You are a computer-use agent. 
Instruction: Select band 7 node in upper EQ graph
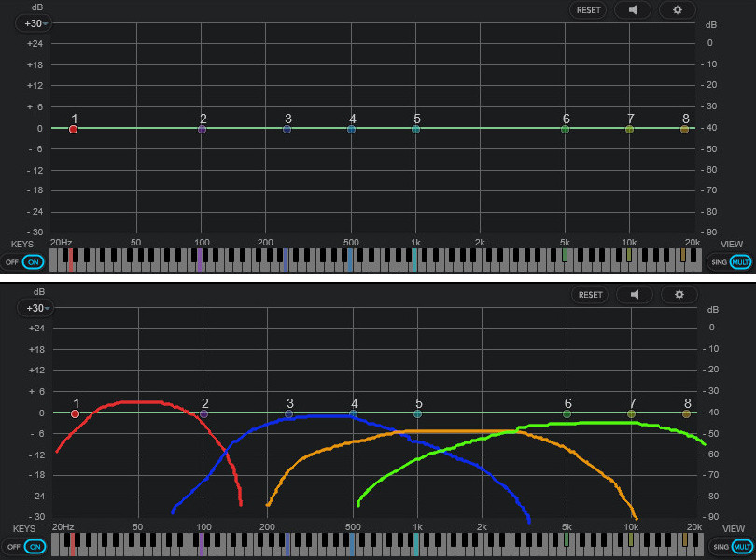(629, 129)
